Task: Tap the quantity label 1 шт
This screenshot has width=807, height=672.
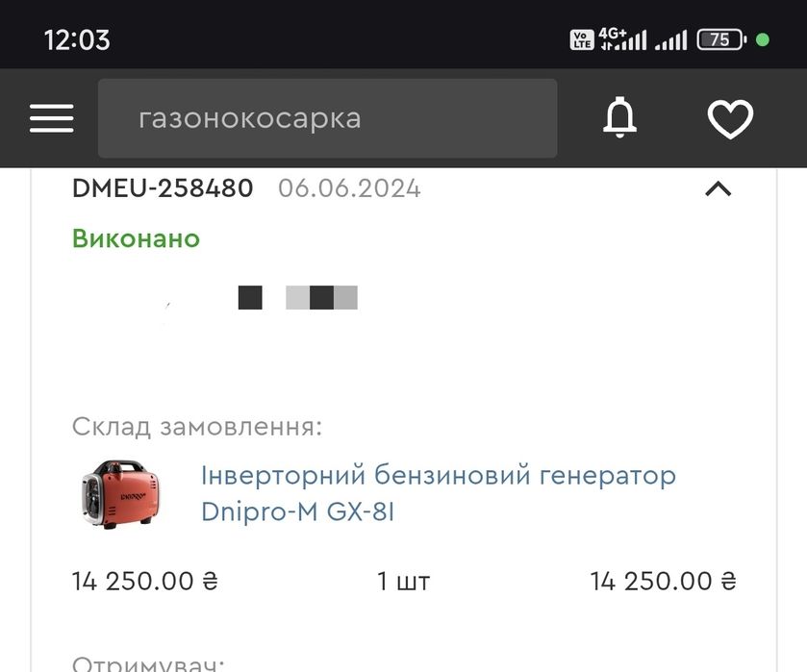Action: coord(403,581)
